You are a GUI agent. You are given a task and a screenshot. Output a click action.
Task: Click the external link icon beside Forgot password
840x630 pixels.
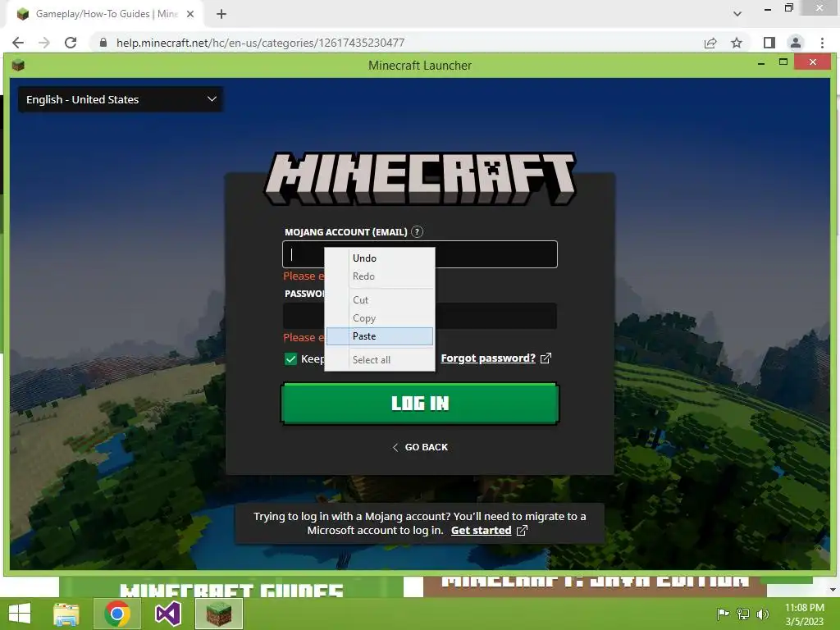(x=546, y=358)
